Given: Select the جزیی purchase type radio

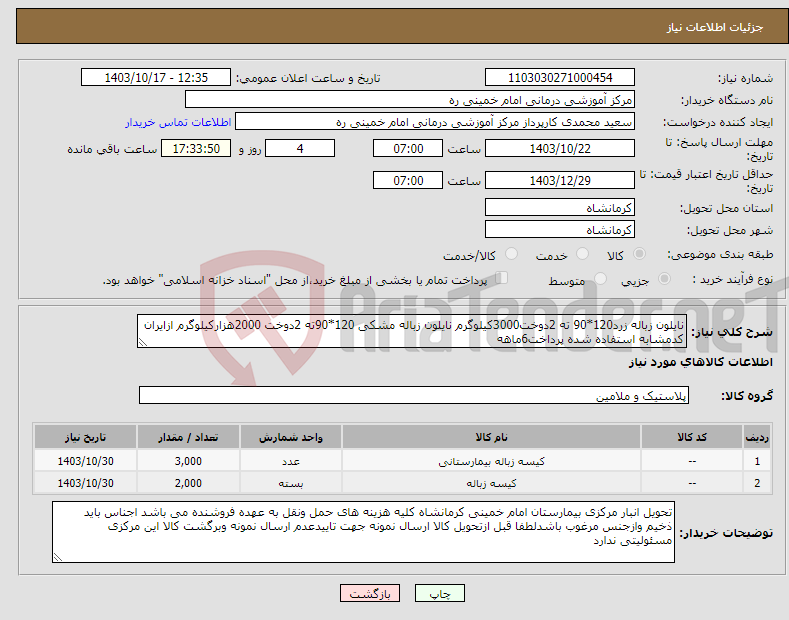Looking at the screenshot, I should point(664,279).
